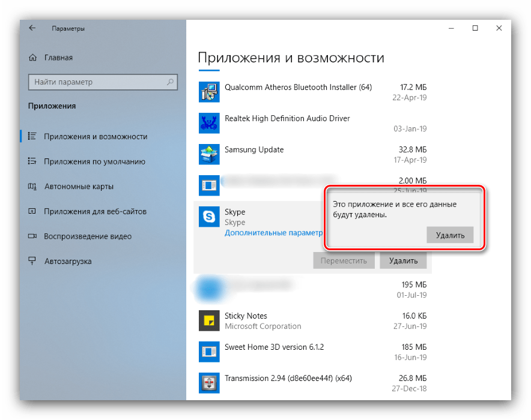531x420 pixels.
Task: Click the back arrow in Settings
Action: (x=32, y=28)
